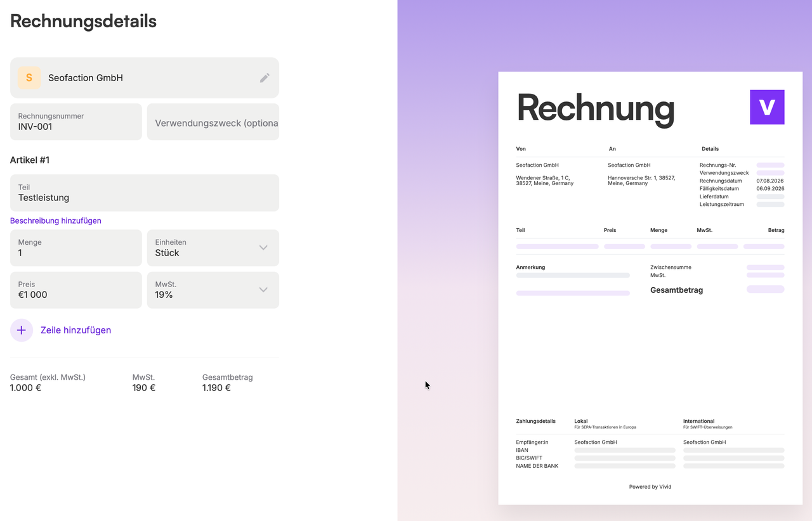This screenshot has width=812, height=521.
Task: Click the Zeile hinzufügen link text
Action: pos(75,330)
